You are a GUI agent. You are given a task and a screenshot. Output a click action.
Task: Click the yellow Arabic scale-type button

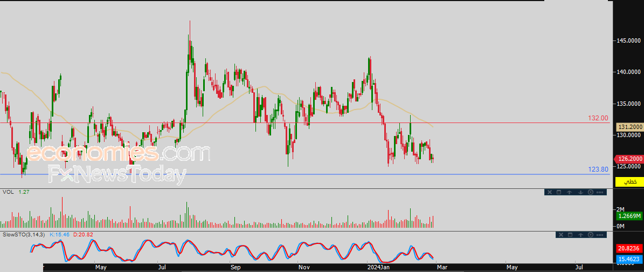(x=629, y=181)
